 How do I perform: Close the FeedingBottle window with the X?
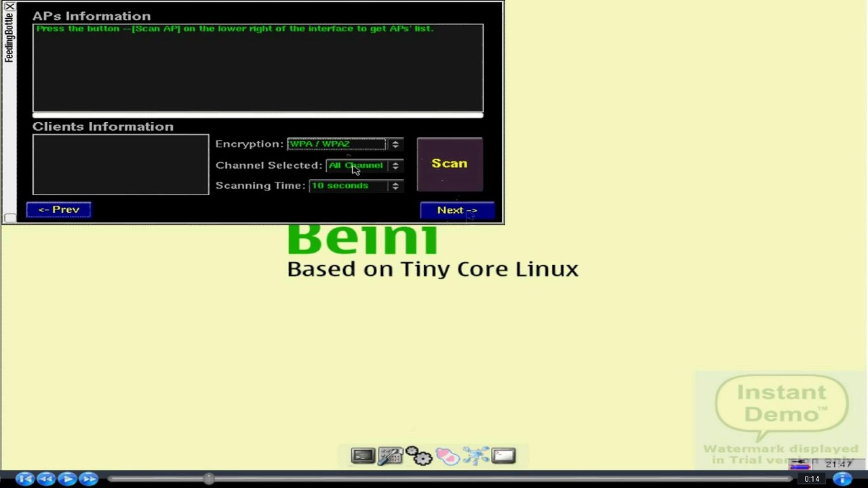[9, 7]
